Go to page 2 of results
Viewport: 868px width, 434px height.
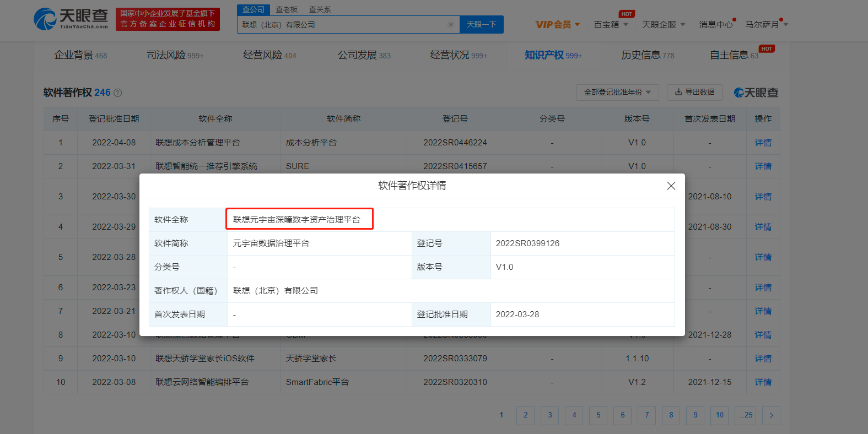click(x=526, y=415)
